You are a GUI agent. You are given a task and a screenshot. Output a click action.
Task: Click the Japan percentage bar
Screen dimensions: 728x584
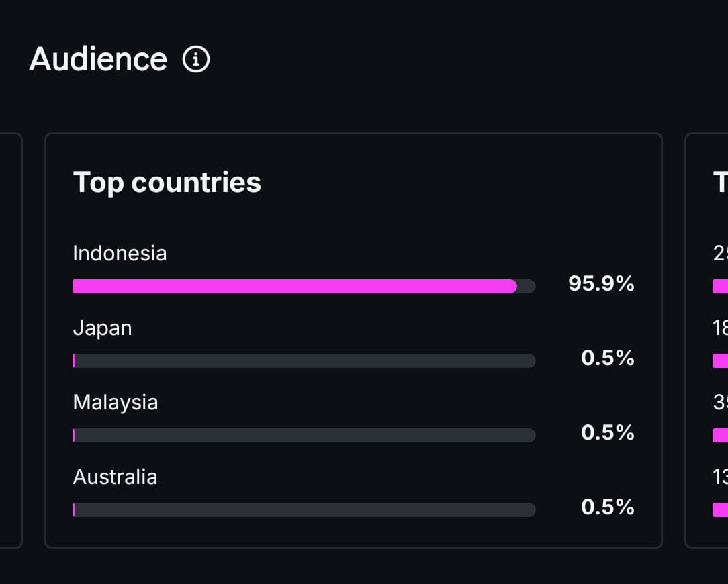pyautogui.click(x=304, y=361)
